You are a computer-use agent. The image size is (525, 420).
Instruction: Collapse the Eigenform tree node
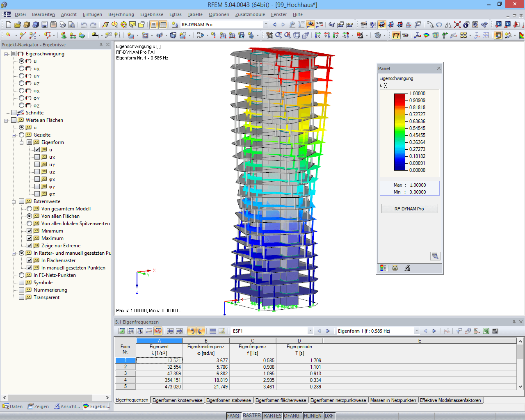coord(22,142)
